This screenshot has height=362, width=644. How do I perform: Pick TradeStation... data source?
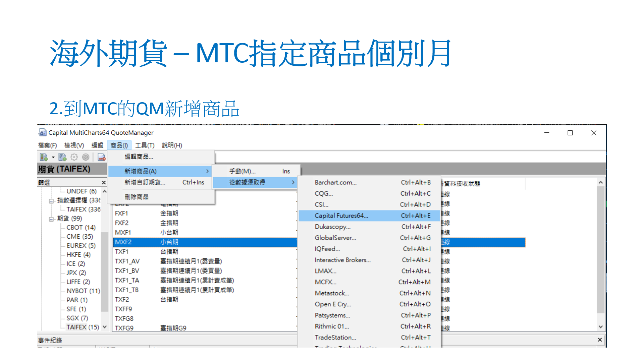tap(369, 337)
